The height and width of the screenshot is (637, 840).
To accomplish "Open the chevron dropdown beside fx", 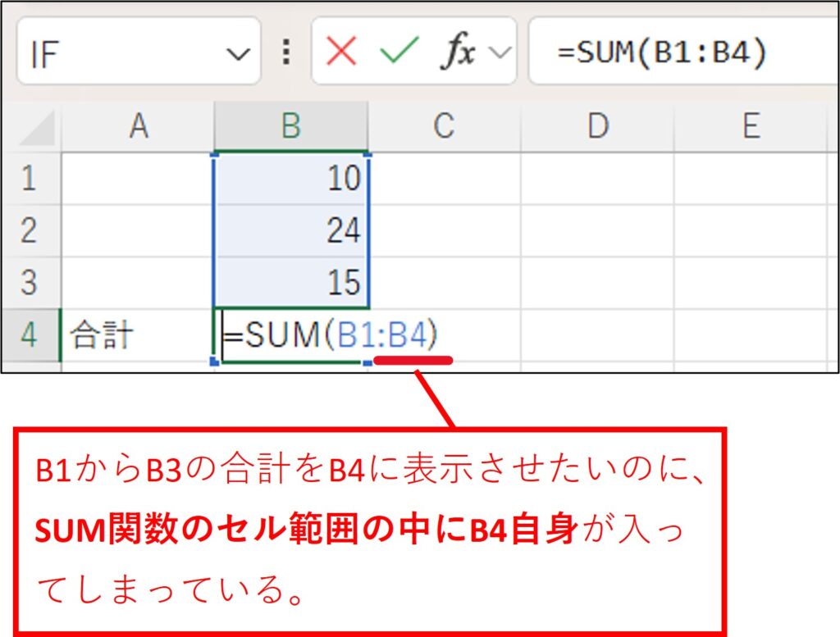I will tap(498, 53).
